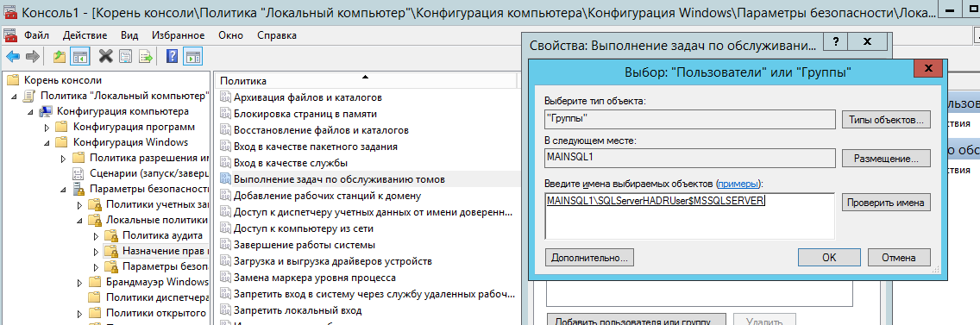This screenshot has height=325, width=980.
Task: Click the icon beside Замена маркера уровня процесса
Action: pyautogui.click(x=225, y=277)
